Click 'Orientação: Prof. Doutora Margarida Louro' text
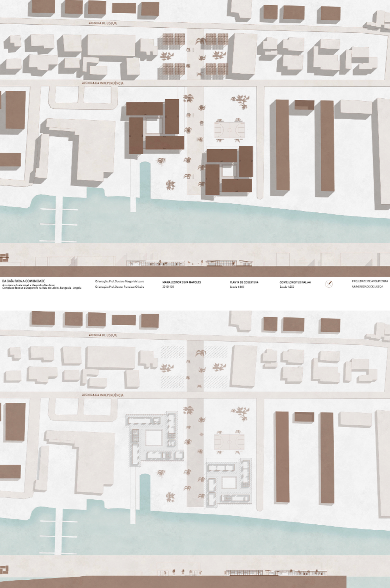Screen dimensions: 390x588 (120, 282)
